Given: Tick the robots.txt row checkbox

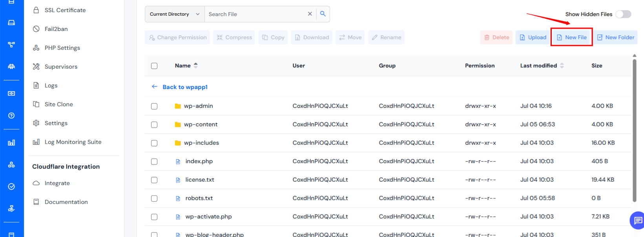Looking at the screenshot, I should [154, 199].
